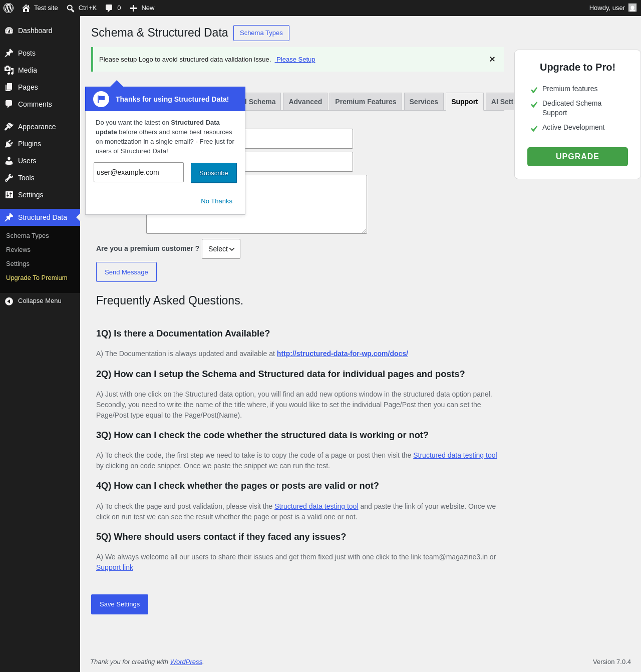Open Settings submenu under Structured Data

[x=18, y=264]
